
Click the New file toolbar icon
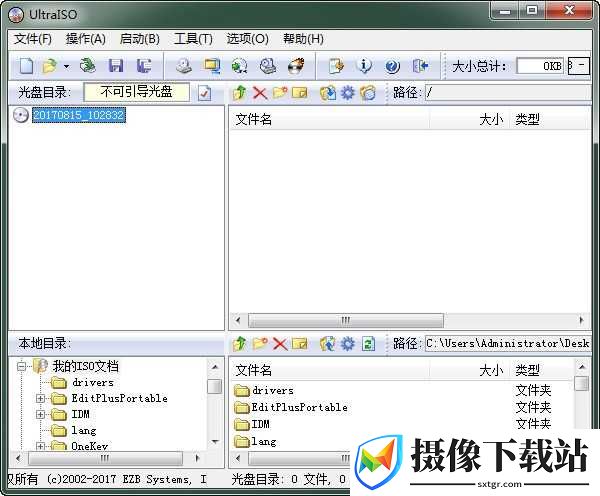[x=26, y=66]
